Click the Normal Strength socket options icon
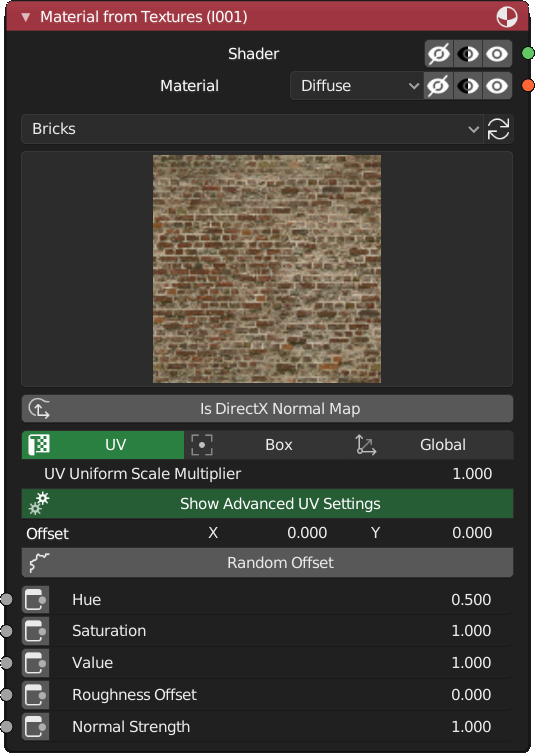The height and width of the screenshot is (753, 535). (x=36, y=727)
